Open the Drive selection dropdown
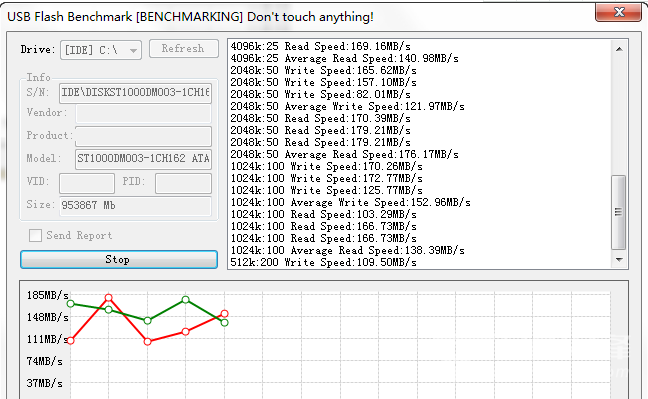Viewport: 648px width, 399px height. click(101, 50)
